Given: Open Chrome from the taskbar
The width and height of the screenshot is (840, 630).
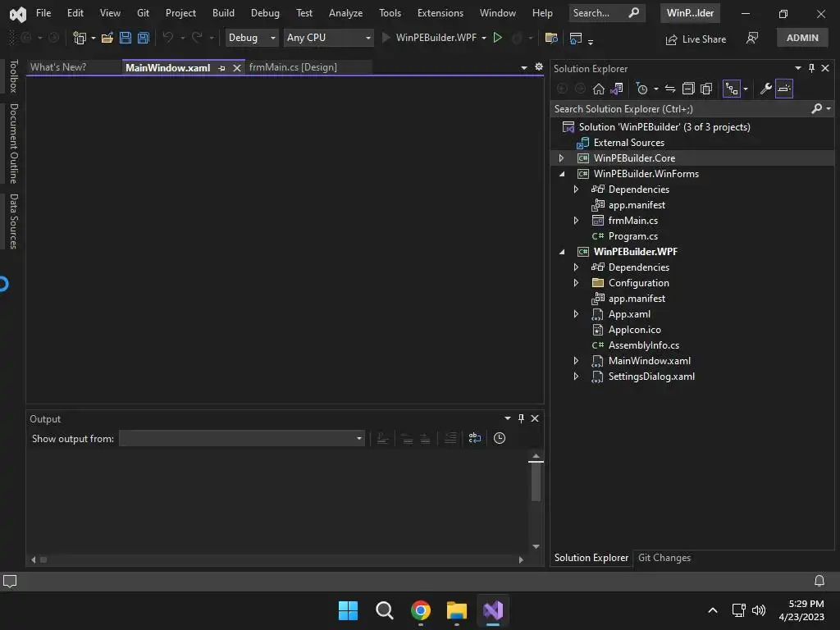Looking at the screenshot, I should 421,610.
